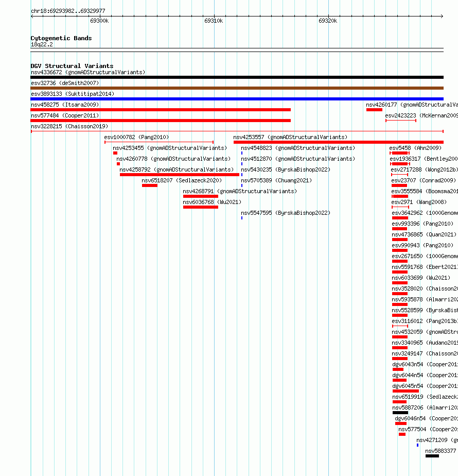Click nsv4512870 variant label
458x476 pixels.
coord(298,159)
